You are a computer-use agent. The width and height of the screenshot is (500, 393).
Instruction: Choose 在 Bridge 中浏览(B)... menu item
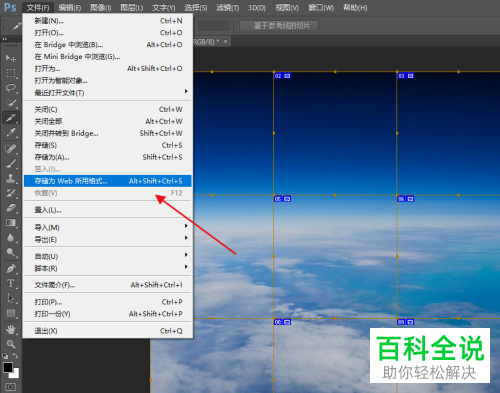(x=108, y=45)
